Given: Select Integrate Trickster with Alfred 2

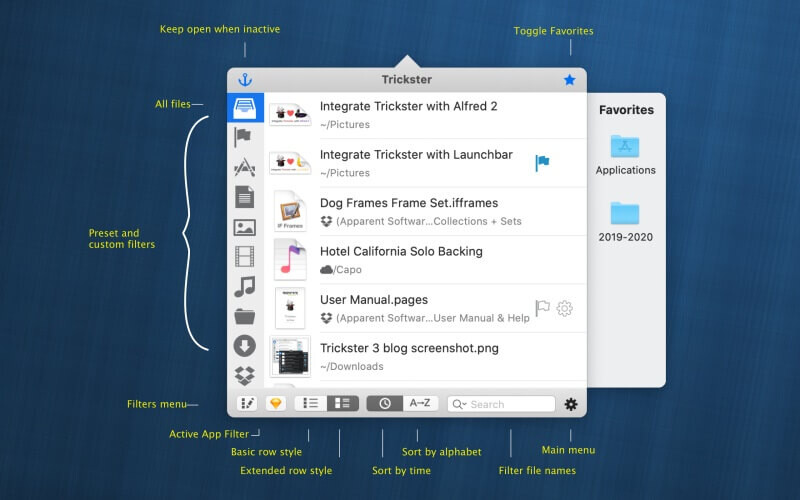Looking at the screenshot, I should (408, 106).
